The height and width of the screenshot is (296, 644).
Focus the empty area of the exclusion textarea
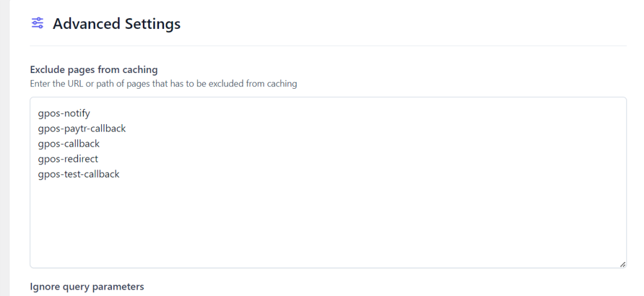[x=327, y=220]
